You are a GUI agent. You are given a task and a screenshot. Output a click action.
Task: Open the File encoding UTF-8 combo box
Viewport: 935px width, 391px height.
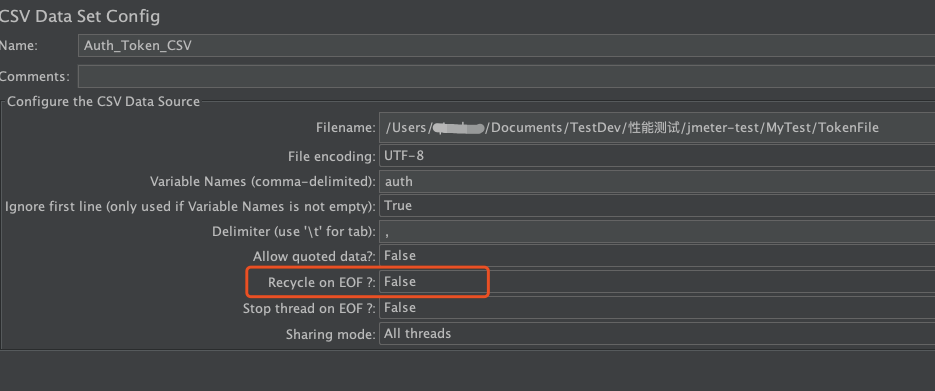[x=657, y=156]
